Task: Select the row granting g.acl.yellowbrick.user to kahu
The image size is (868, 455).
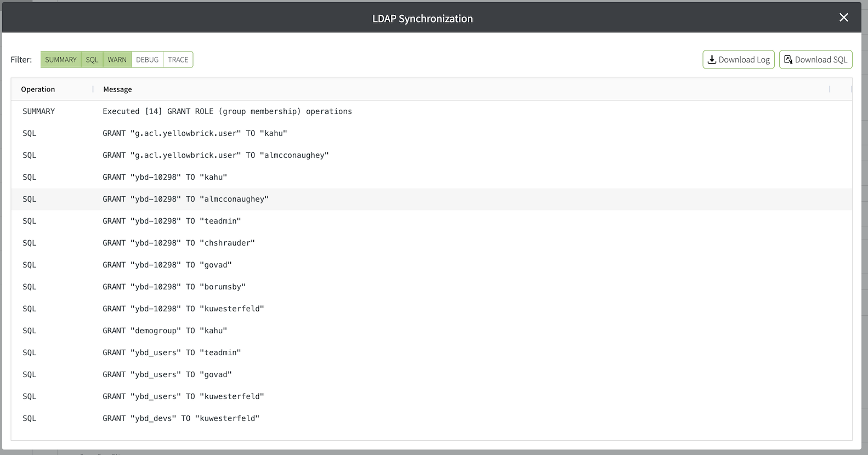Action: point(195,133)
